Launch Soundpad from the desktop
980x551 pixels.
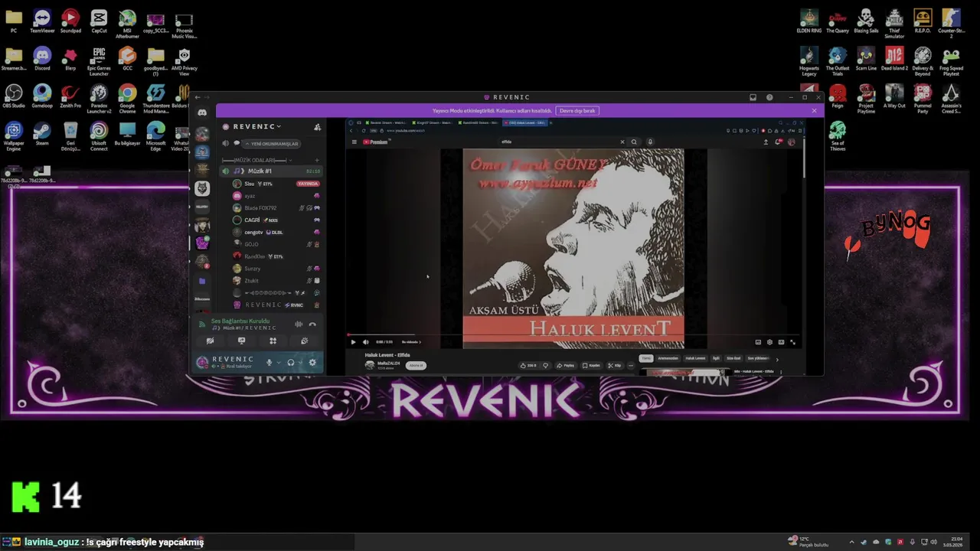(x=70, y=21)
